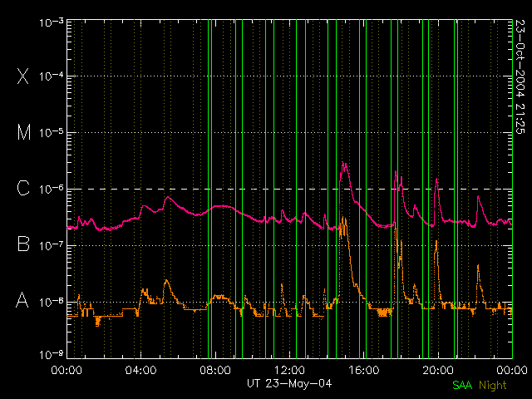Click the 10−6 y-axis tick label
The image size is (532, 399).
point(52,189)
